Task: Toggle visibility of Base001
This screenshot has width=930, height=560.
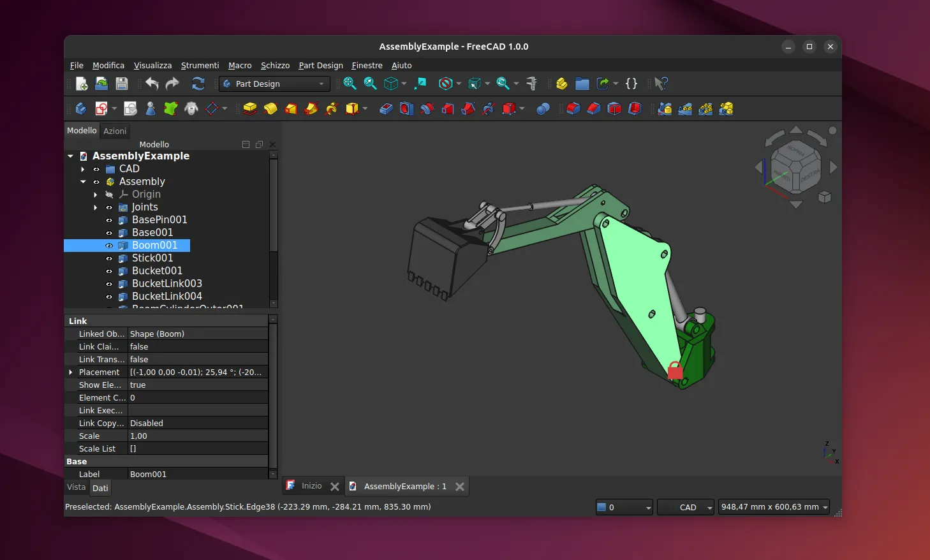Action: click(x=109, y=232)
